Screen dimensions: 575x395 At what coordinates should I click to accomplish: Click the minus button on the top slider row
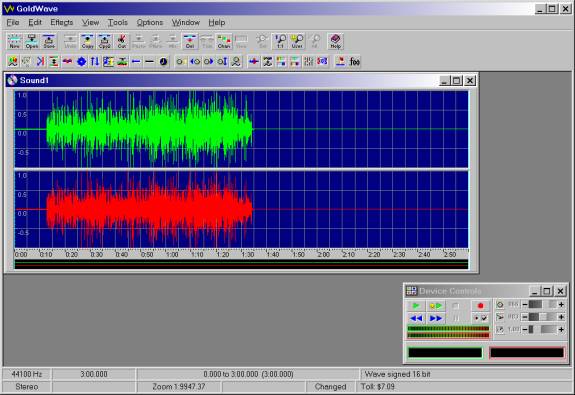tap(525, 304)
